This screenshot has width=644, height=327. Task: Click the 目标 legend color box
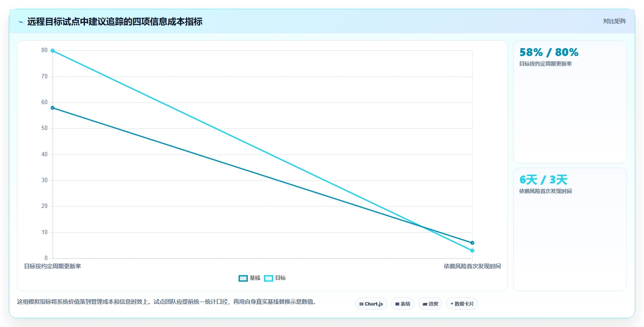coord(268,278)
